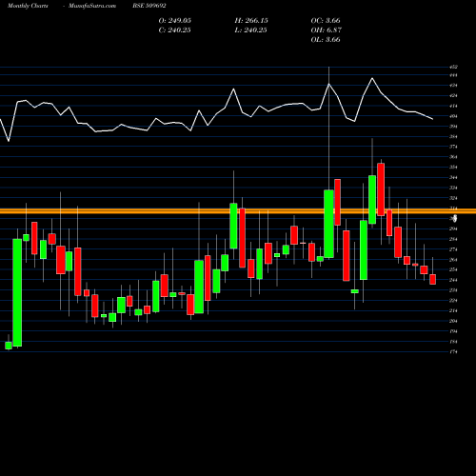Click the orange horizontal price level line

pyautogui.click(x=238, y=211)
